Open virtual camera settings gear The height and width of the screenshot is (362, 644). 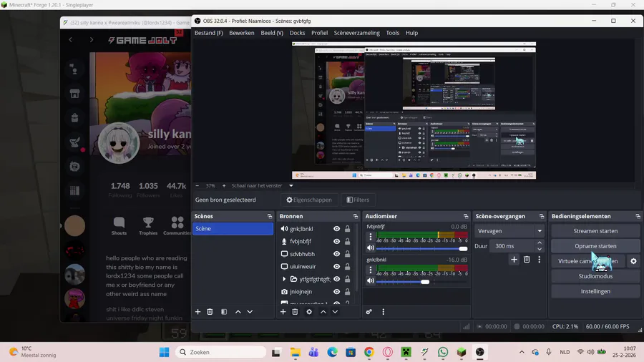point(633,261)
